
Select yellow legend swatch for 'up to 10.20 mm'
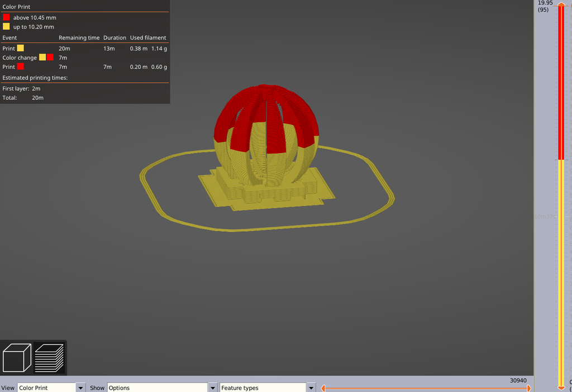point(6,26)
